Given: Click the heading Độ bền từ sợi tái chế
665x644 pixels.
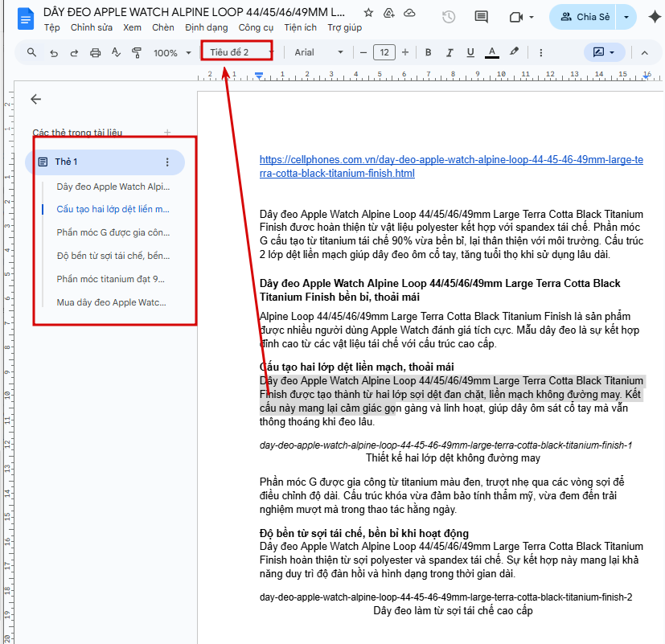Looking at the screenshot, I should pos(364,533).
